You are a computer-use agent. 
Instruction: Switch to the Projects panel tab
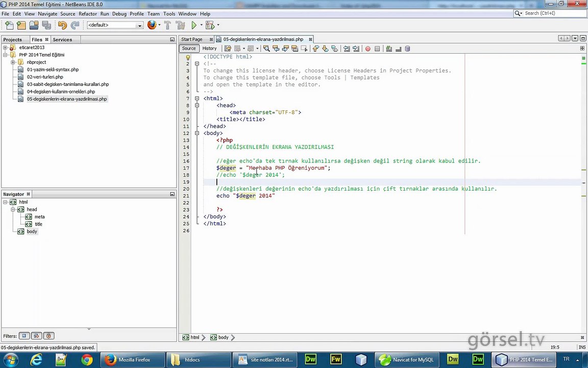pos(13,39)
